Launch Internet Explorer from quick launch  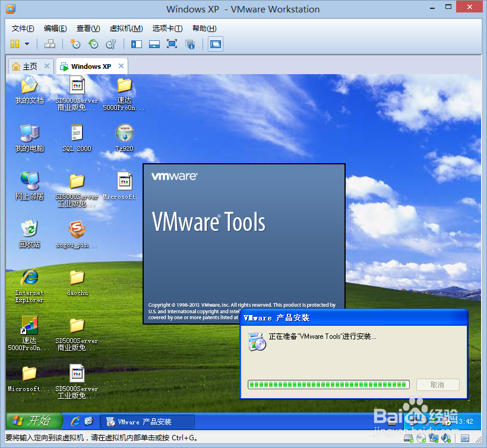(75, 421)
